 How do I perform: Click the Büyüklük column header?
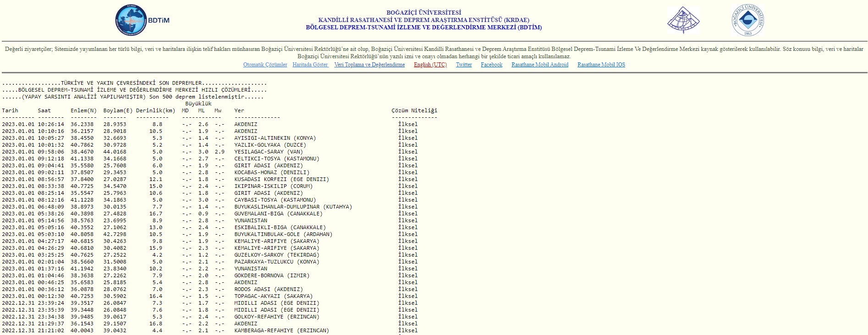click(198, 104)
